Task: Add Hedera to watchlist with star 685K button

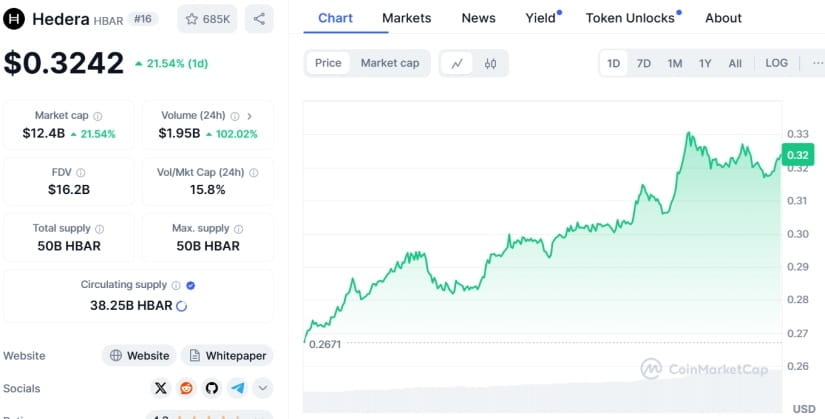Action: 207,19
